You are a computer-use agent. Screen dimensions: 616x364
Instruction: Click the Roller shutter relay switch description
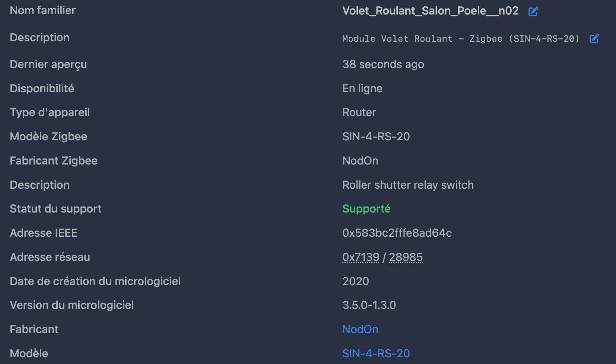(x=408, y=185)
